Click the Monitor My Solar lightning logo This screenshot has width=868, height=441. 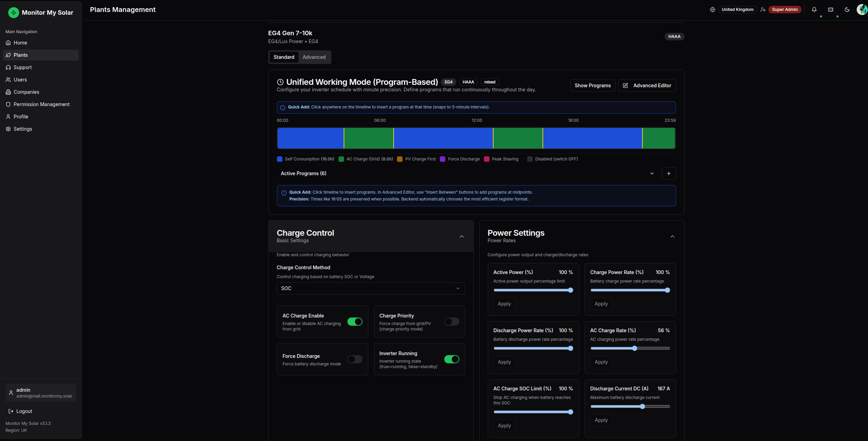click(x=14, y=13)
